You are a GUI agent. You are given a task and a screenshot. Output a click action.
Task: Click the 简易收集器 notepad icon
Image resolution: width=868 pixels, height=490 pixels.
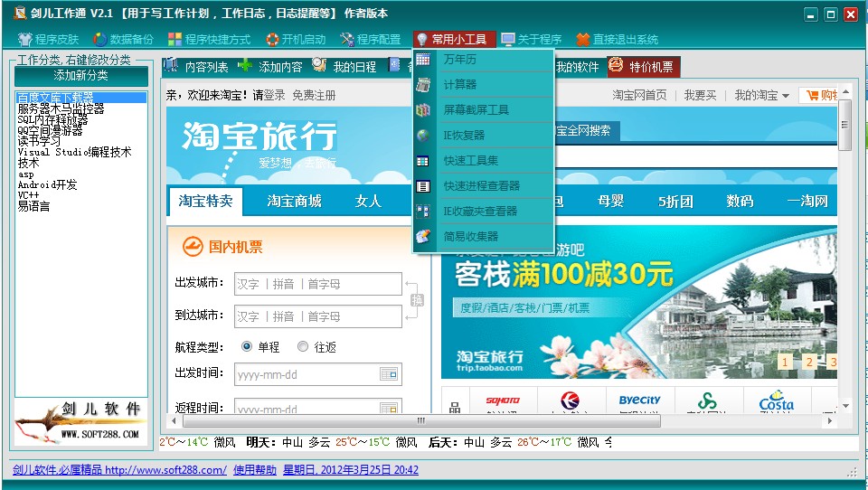coord(423,237)
